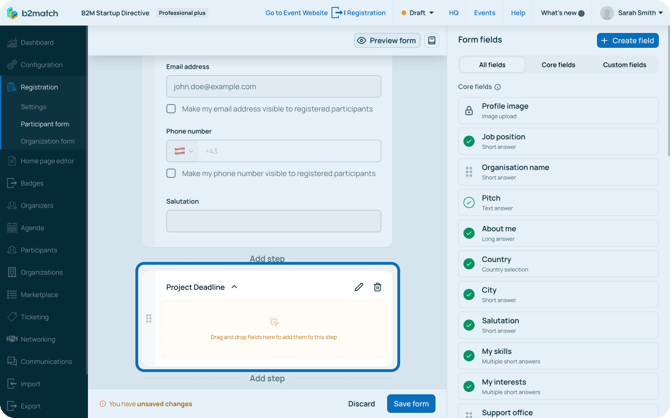Select Organization form in the sidebar
This screenshot has width=670, height=418.
tap(47, 141)
